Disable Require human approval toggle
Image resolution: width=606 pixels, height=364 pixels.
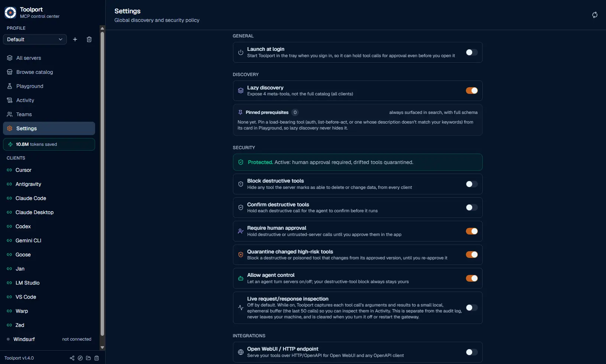472,231
